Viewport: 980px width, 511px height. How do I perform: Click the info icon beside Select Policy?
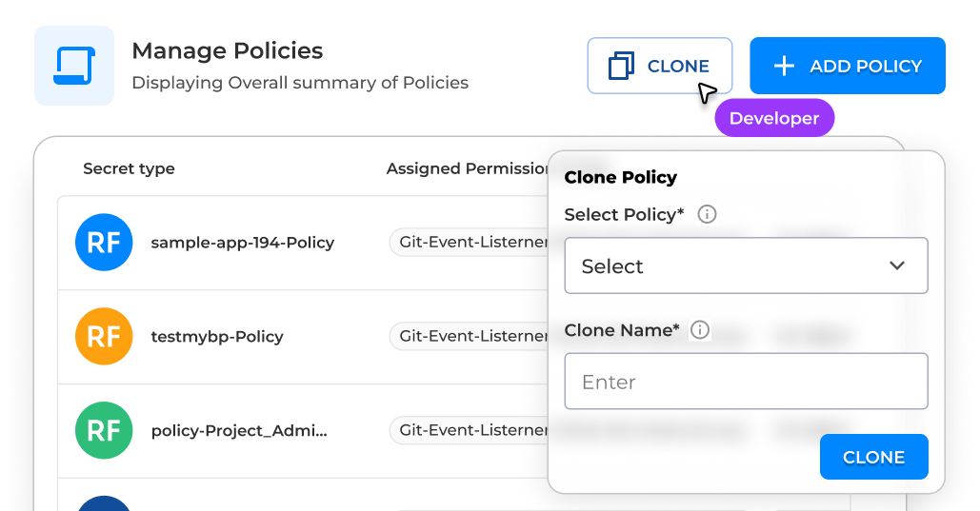(x=707, y=214)
